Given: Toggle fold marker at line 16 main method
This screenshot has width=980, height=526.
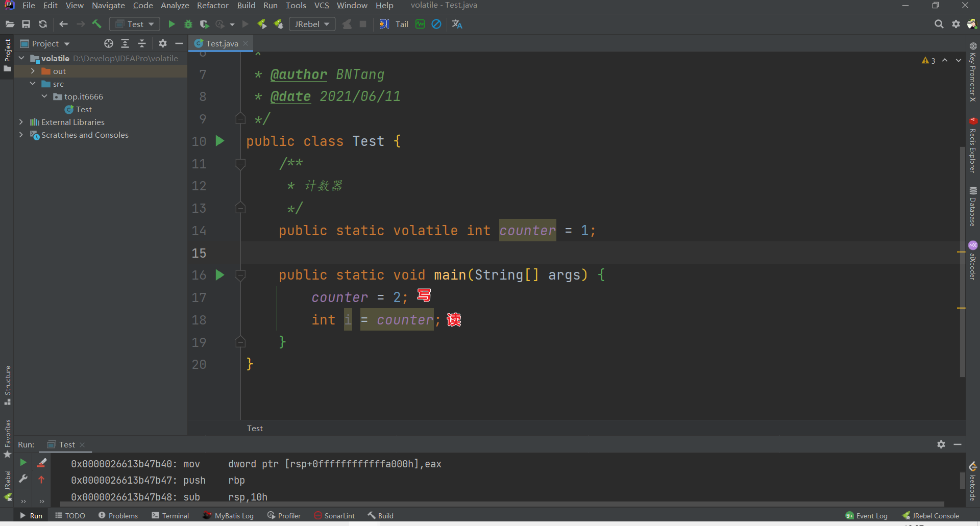Looking at the screenshot, I should pyautogui.click(x=240, y=275).
